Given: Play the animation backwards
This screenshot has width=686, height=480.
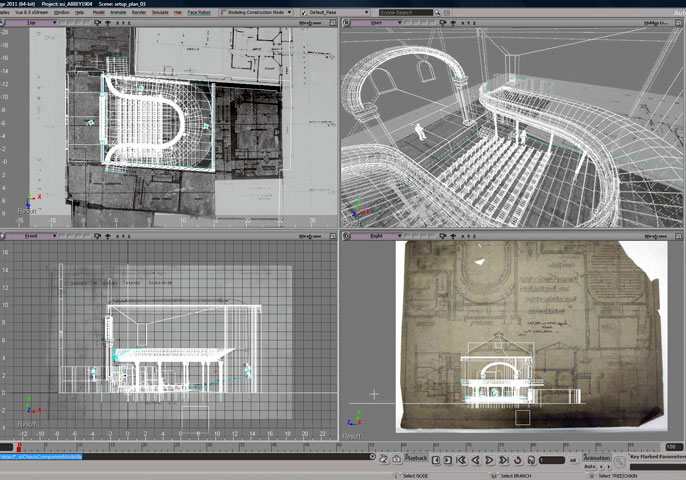Looking at the screenshot, I should click(476, 460).
